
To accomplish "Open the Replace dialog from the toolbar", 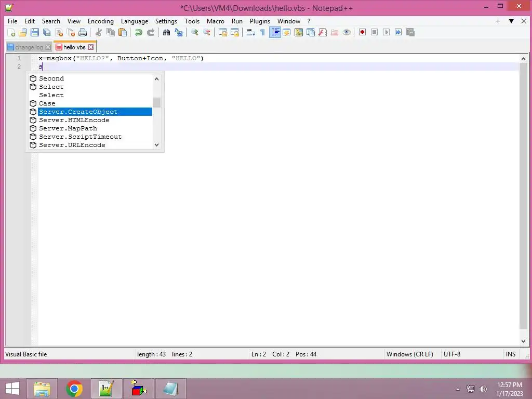I will (179, 32).
